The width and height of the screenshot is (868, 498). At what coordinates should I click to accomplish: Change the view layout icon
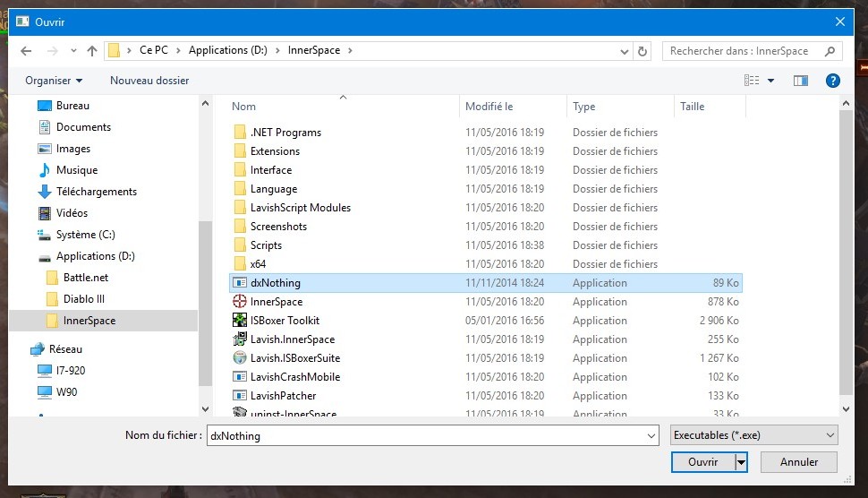751,81
